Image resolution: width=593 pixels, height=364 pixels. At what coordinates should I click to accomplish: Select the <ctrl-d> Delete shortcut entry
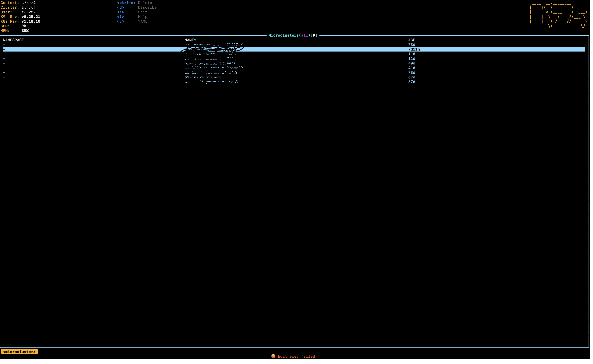pos(134,3)
